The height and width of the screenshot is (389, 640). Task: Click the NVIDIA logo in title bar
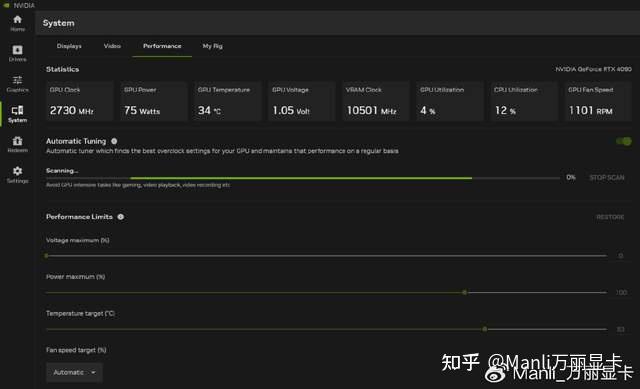click(6, 5)
